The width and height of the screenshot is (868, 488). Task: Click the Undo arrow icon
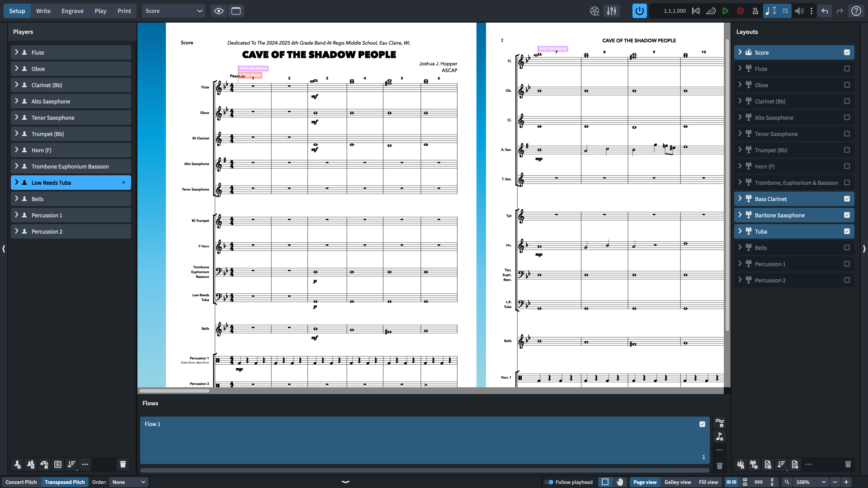point(825,11)
